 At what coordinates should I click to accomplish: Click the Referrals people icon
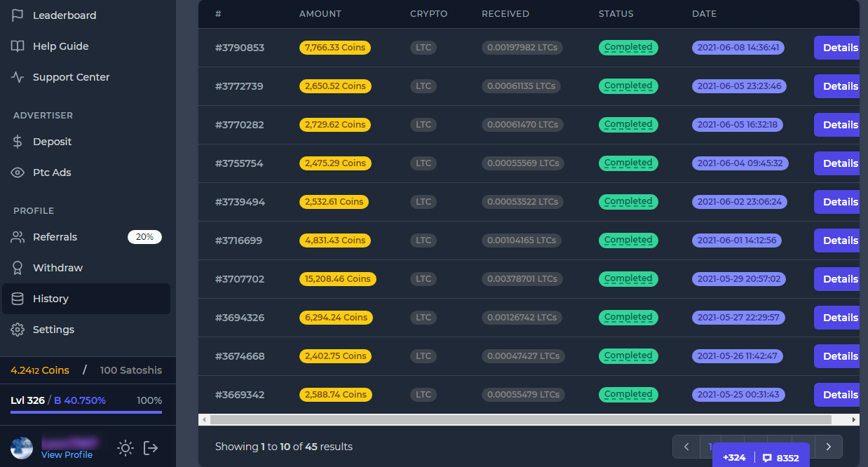[18, 237]
